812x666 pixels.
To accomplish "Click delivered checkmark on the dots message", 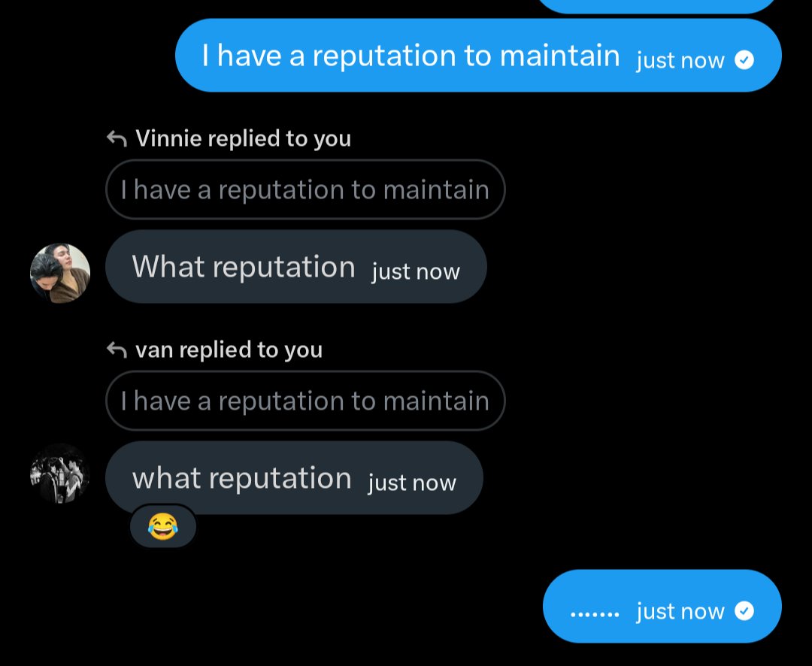I will 744,611.
